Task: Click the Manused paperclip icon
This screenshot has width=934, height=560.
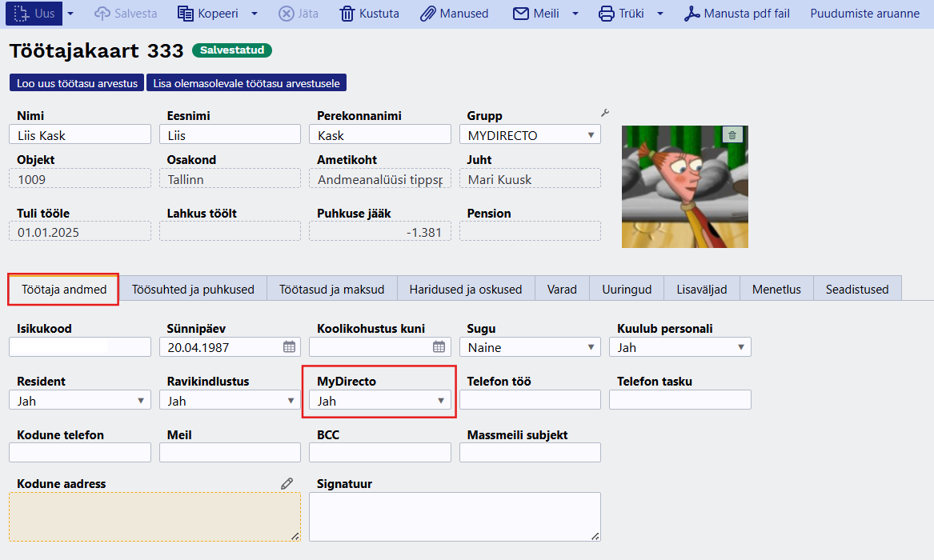Action: tap(429, 14)
